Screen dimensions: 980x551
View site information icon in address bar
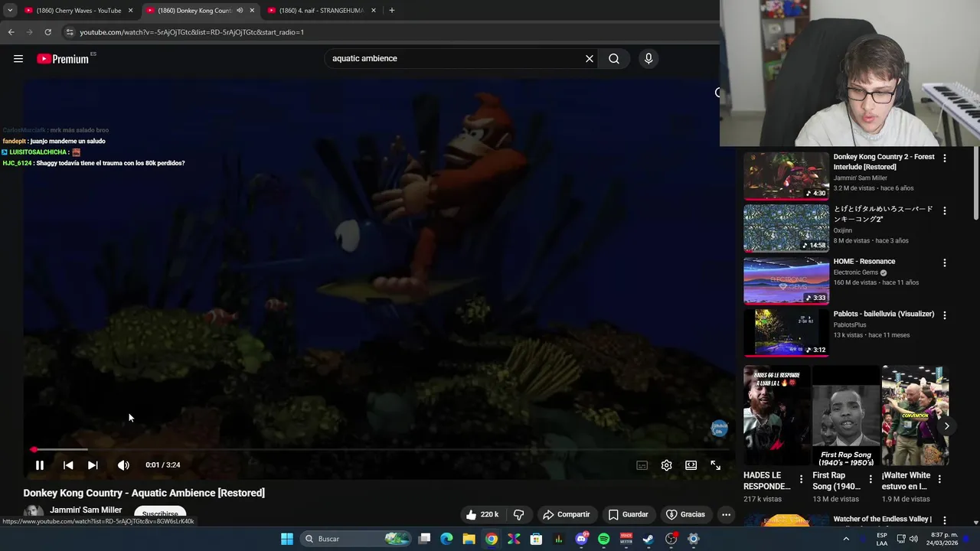[x=70, y=32]
